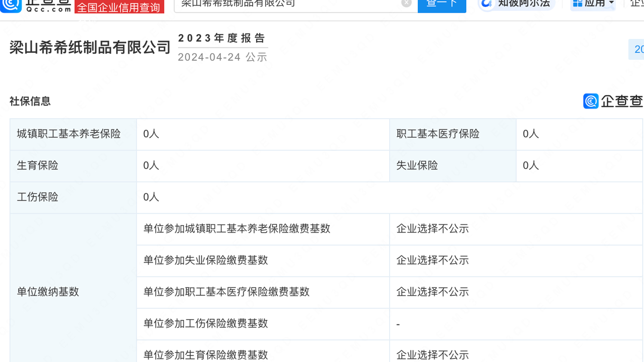
Task: Click the 社保信息 section heading
Action: coord(30,101)
